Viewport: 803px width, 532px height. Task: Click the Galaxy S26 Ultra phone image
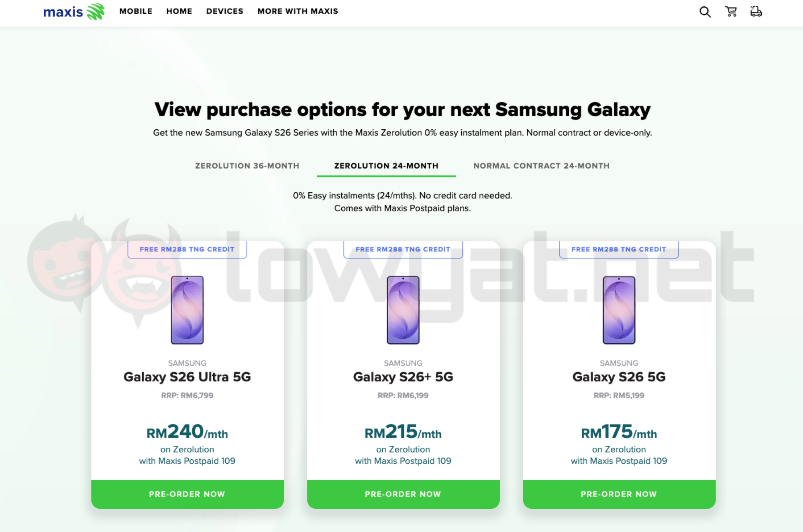click(188, 310)
